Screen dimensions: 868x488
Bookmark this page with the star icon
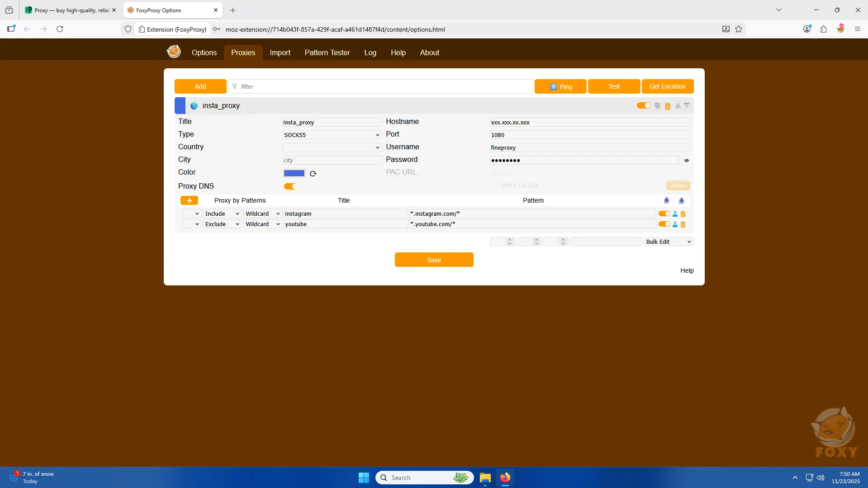click(x=739, y=29)
